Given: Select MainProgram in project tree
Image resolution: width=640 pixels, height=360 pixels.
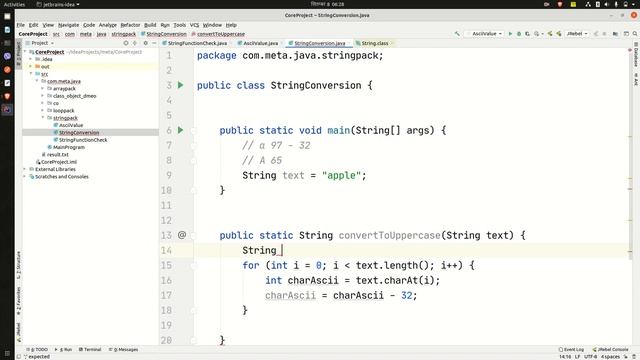Looking at the screenshot, I should click(x=69, y=147).
